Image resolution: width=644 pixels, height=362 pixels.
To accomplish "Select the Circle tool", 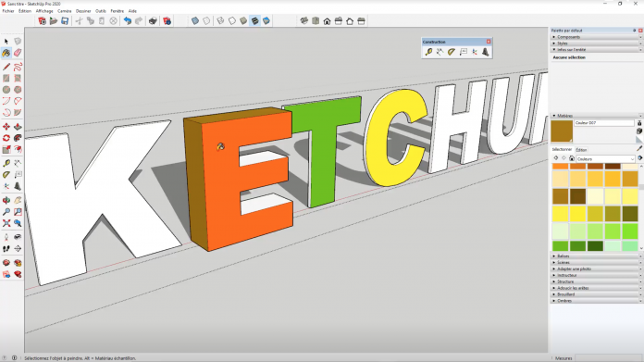I will 6,90.
